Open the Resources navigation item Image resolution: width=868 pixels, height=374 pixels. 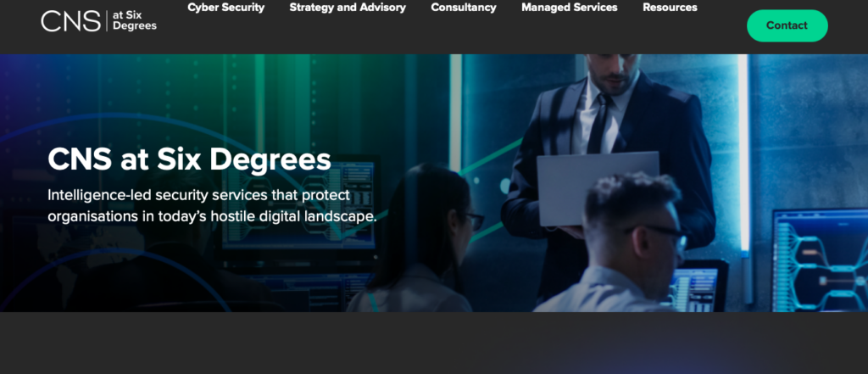[670, 8]
